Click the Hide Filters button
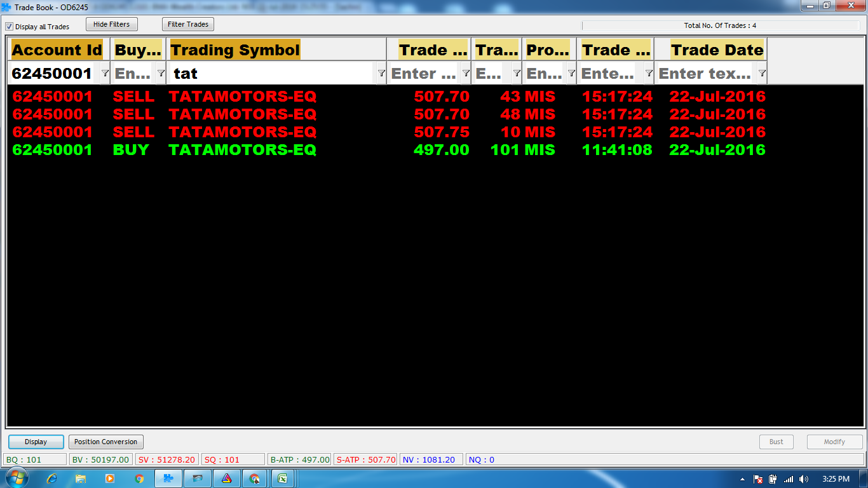Image resolution: width=868 pixels, height=488 pixels. point(112,24)
